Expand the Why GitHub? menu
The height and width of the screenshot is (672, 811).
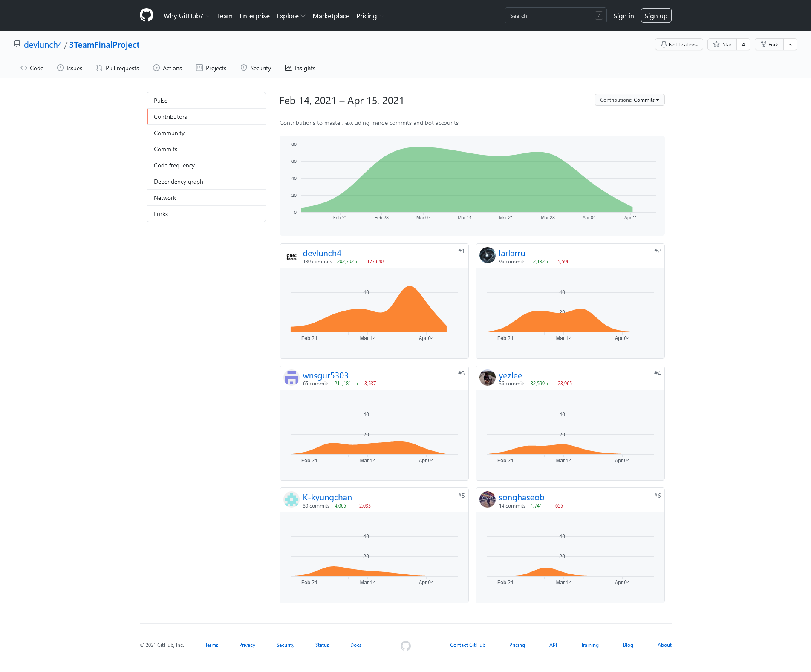186,16
